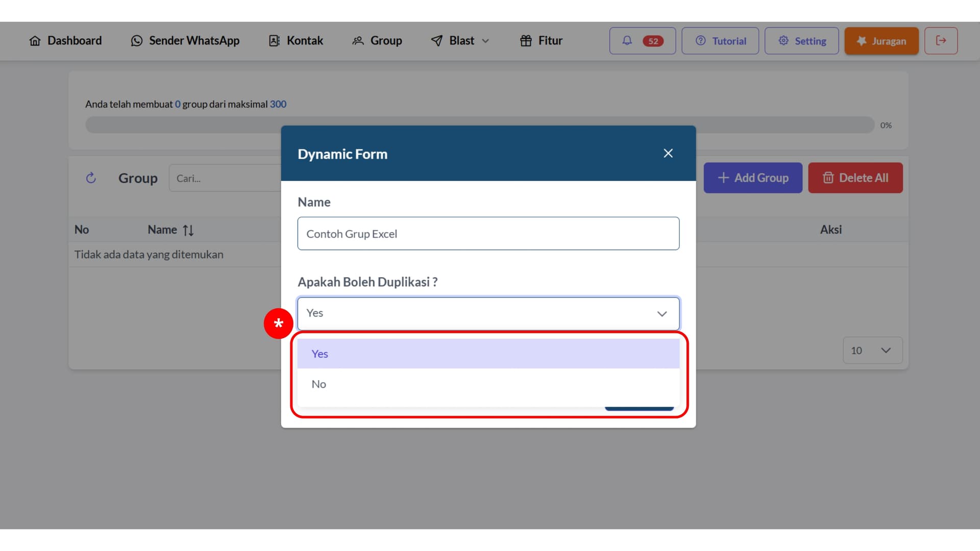Click the Kontak contact-book icon
Screen dimensions: 980x551
click(x=275, y=41)
